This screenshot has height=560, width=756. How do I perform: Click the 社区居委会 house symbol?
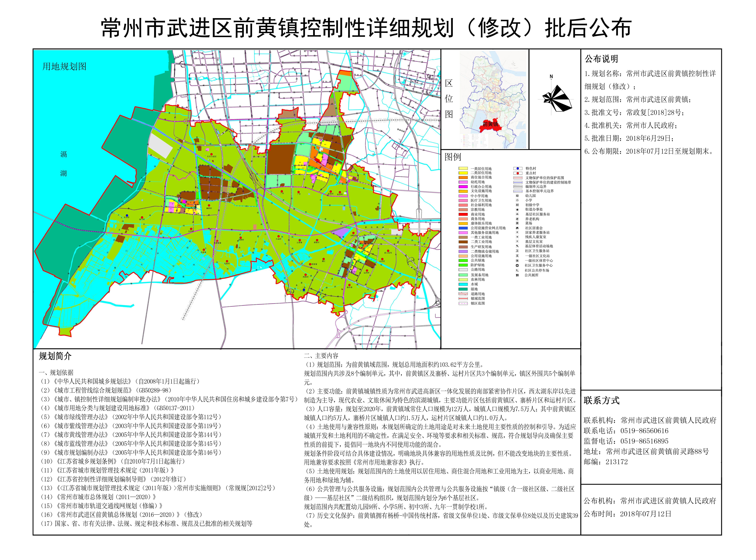(x=517, y=228)
